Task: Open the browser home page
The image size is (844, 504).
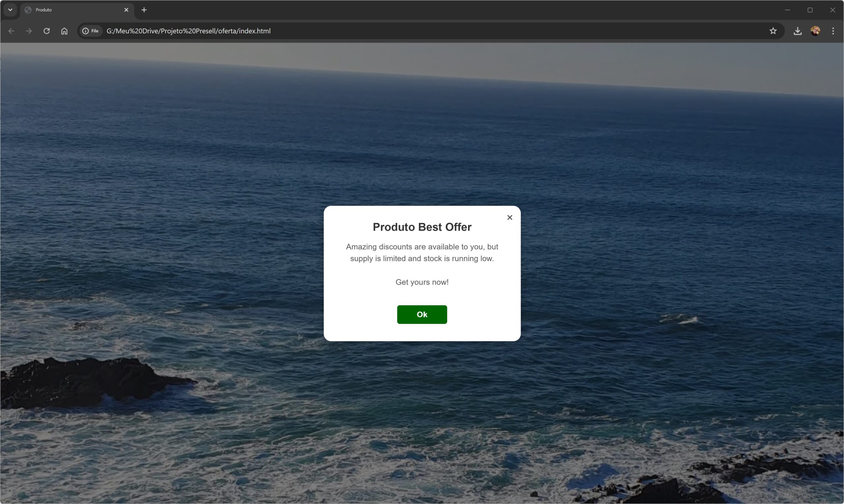Action: pos(64,31)
